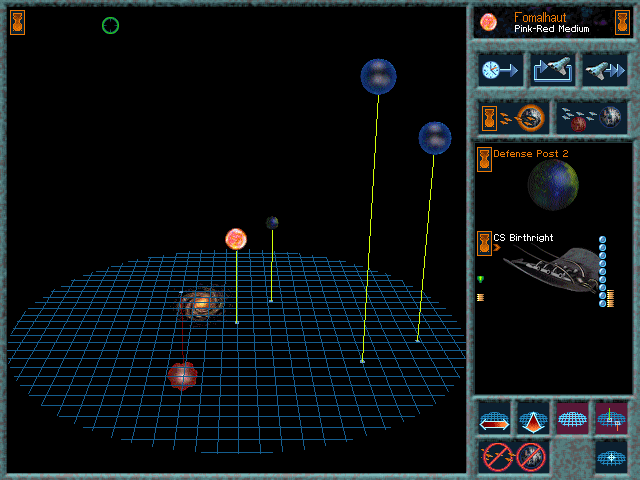
Task: Click the ship loop cycle button
Action: 552,70
